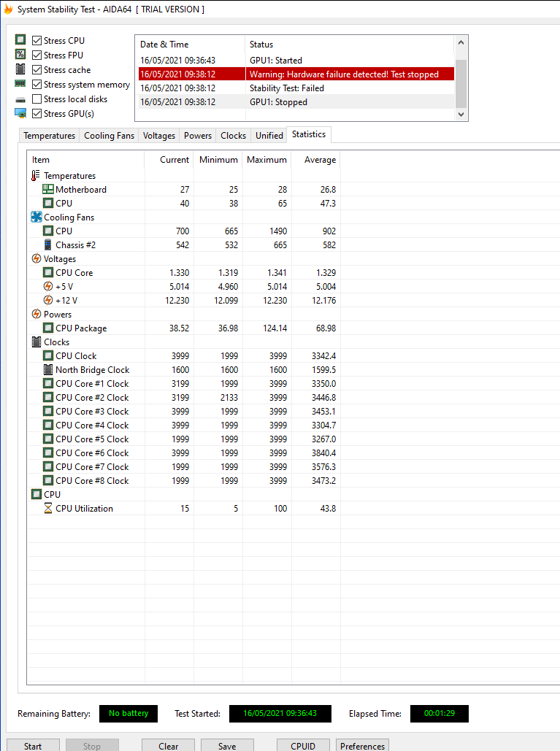
Task: Open the Powers tab
Action: click(198, 136)
